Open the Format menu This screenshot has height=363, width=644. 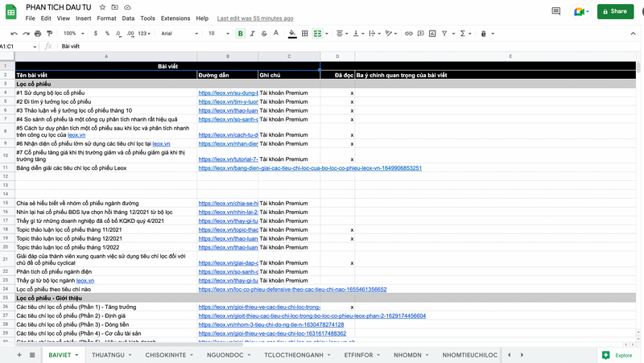[x=106, y=19]
